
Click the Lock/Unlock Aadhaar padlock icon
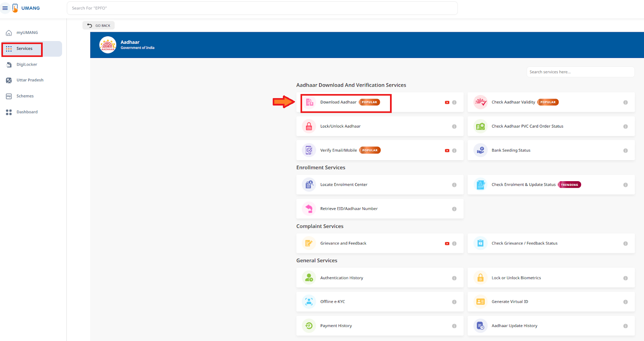pos(309,126)
